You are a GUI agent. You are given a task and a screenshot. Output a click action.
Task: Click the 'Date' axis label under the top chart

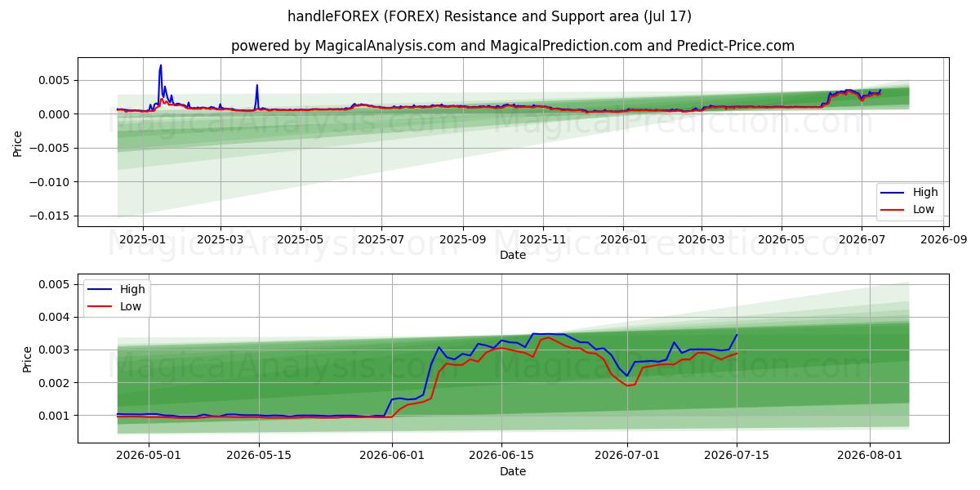[513, 255]
